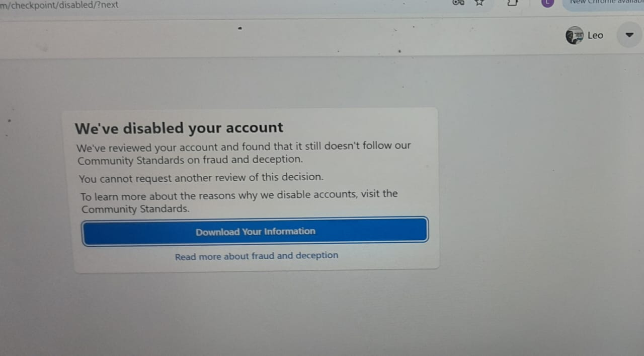Open the Chrome extensions puzzle icon

click(512, 3)
